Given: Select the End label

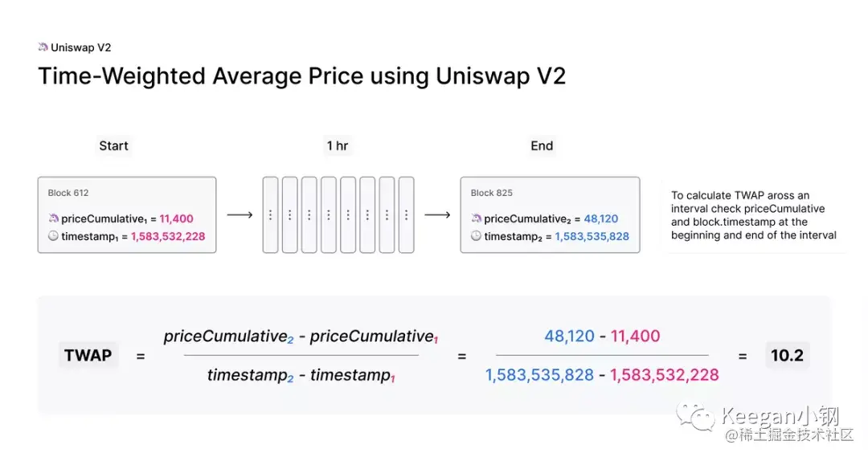Looking at the screenshot, I should pyautogui.click(x=542, y=145).
